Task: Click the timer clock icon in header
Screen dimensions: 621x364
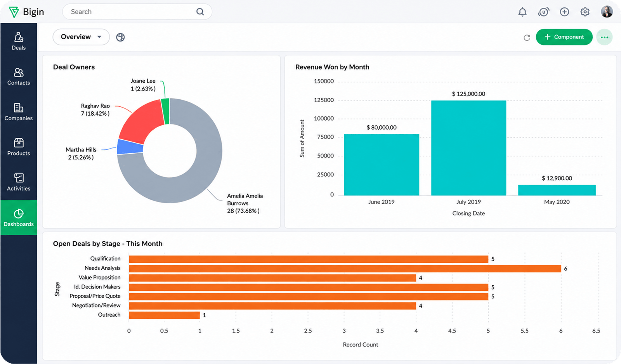Action: click(543, 12)
